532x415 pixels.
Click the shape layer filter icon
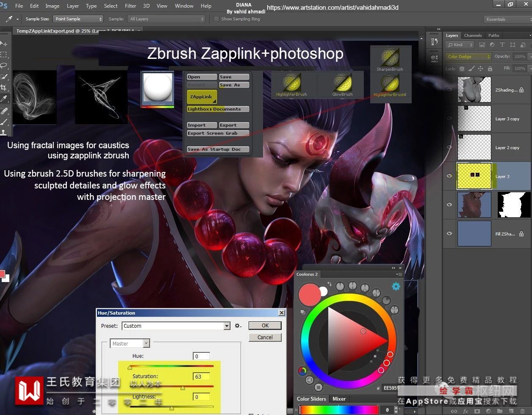point(513,44)
